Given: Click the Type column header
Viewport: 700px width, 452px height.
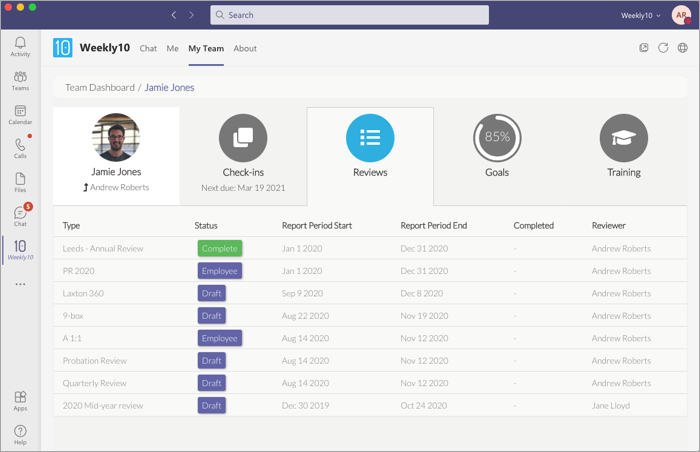Looking at the screenshot, I should (x=71, y=226).
